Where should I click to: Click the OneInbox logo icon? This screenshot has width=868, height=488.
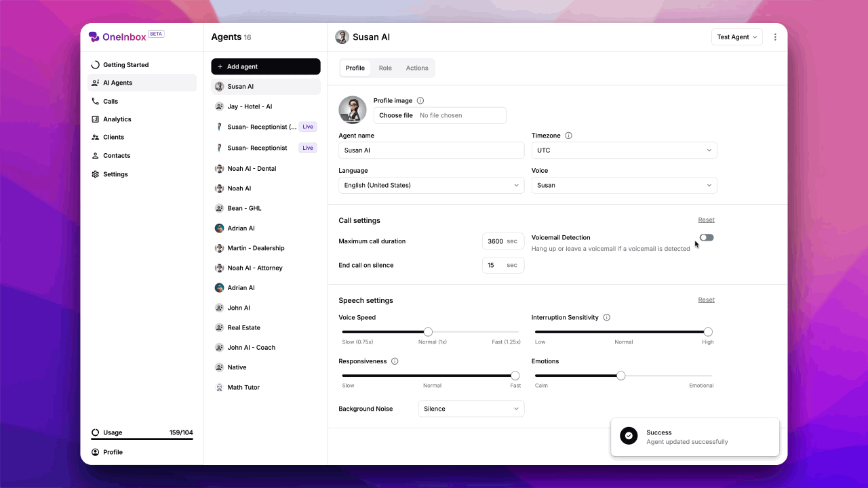[x=94, y=37]
